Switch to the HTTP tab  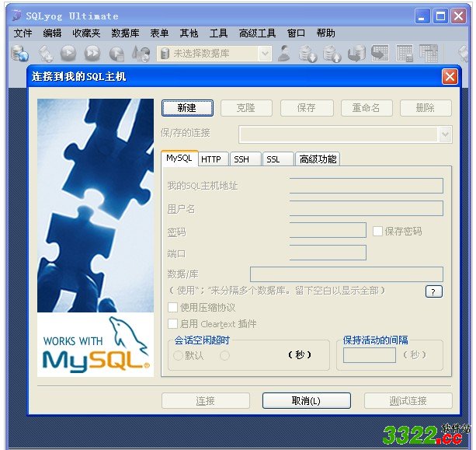coord(211,159)
